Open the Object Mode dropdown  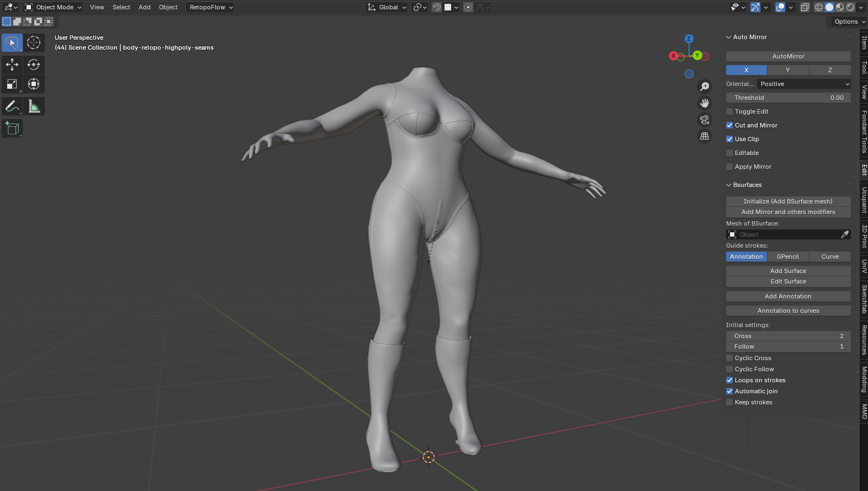pyautogui.click(x=54, y=7)
